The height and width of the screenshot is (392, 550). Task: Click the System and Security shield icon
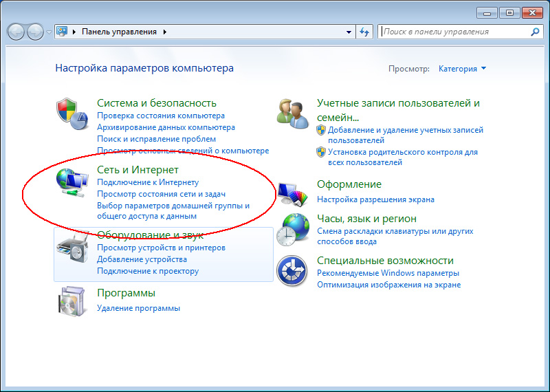tap(72, 114)
